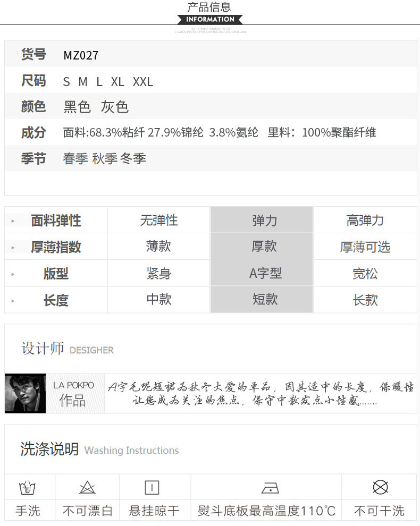The width and height of the screenshot is (420, 526).
Task: Select the 薄款 thickness option
Action: tap(158, 247)
